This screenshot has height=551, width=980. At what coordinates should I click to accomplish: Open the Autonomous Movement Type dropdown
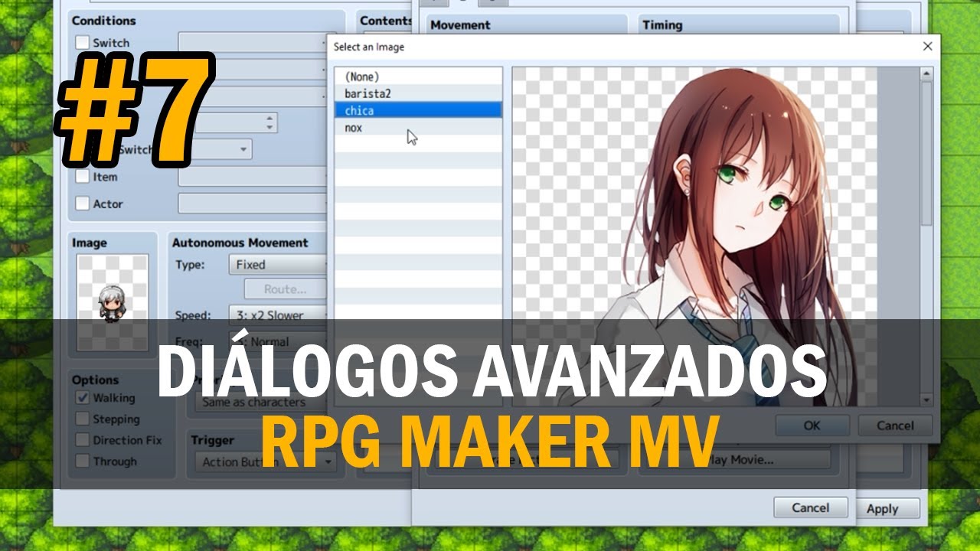pos(279,265)
